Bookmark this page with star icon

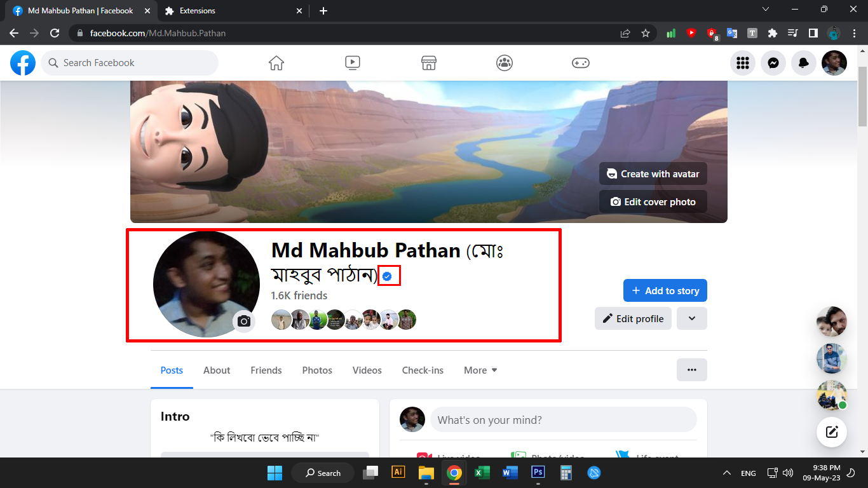click(x=646, y=33)
